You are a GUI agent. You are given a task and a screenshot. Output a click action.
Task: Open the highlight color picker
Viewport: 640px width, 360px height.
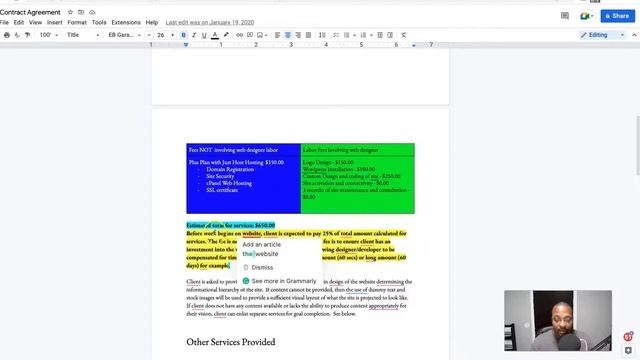(x=226, y=35)
